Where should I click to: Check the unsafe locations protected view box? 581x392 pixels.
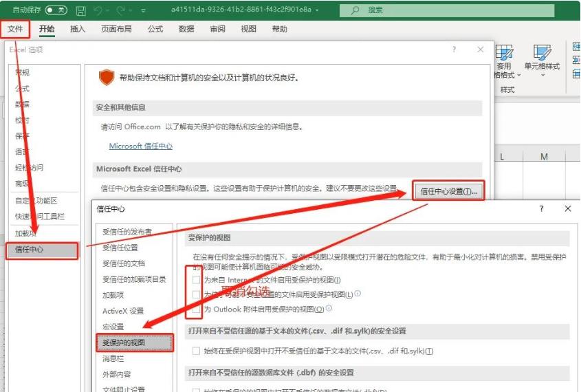click(197, 294)
